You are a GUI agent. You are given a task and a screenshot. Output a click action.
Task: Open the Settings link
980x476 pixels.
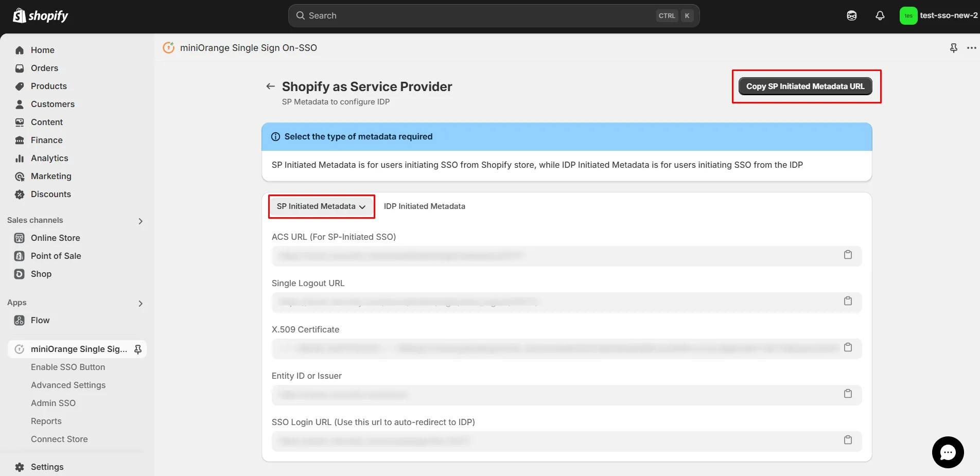tap(47, 467)
